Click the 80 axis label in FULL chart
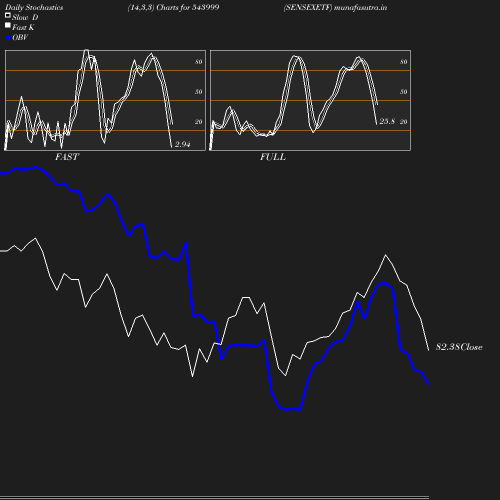Viewport: 500px width, 500px height. coord(403,62)
